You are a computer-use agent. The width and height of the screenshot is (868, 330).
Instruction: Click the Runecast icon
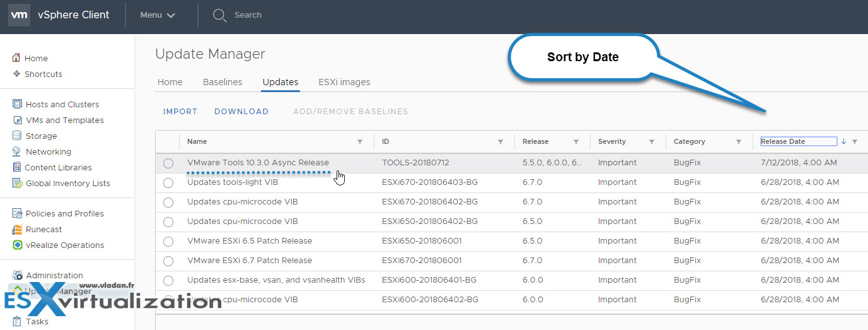(17, 229)
